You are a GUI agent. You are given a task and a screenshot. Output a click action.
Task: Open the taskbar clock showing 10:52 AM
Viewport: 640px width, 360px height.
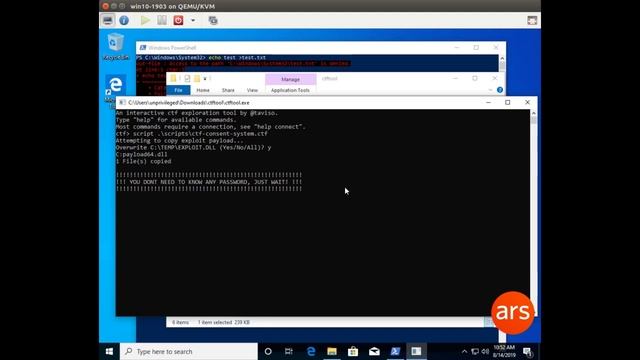point(504,351)
